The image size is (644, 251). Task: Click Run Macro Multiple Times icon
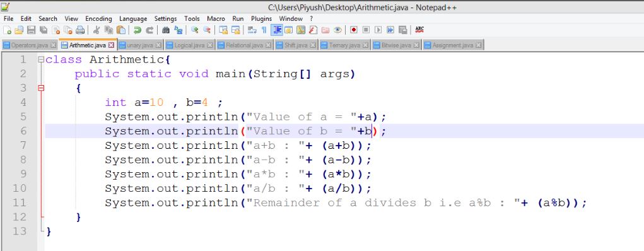390,30
